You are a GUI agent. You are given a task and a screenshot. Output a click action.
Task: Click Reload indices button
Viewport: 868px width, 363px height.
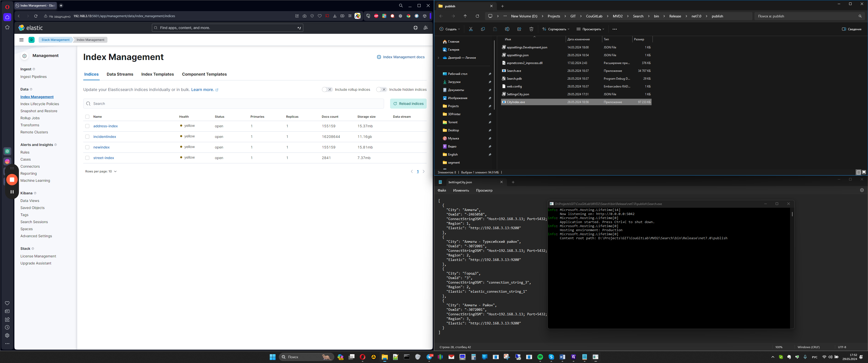tap(408, 104)
